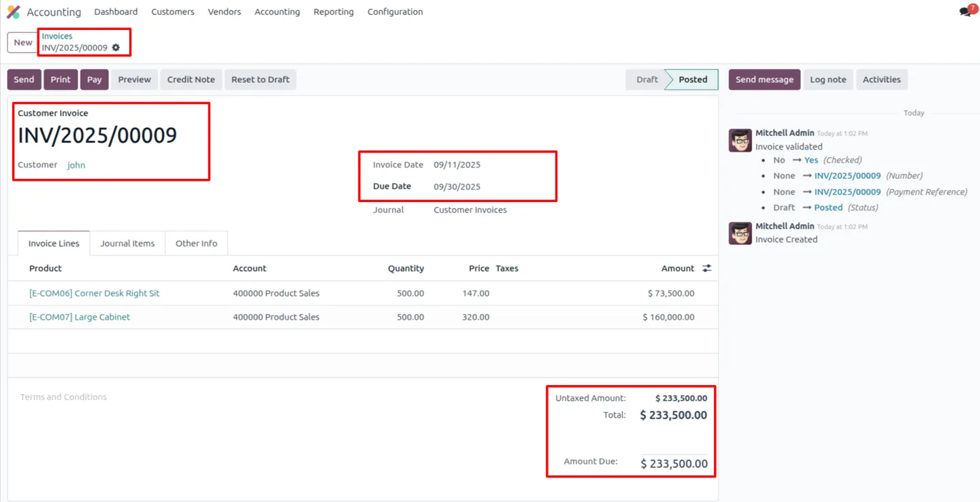The width and height of the screenshot is (980, 502).
Task: Open the Customers menu
Action: coord(173,12)
